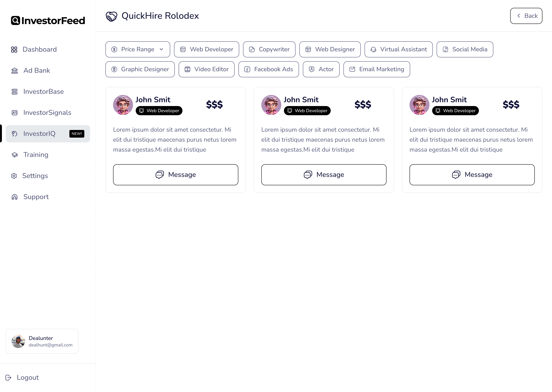Click the InvestorBase server icon

pyautogui.click(x=15, y=92)
